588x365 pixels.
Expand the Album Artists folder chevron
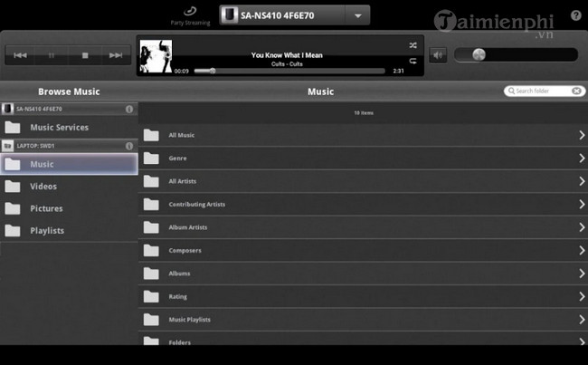pyautogui.click(x=581, y=227)
